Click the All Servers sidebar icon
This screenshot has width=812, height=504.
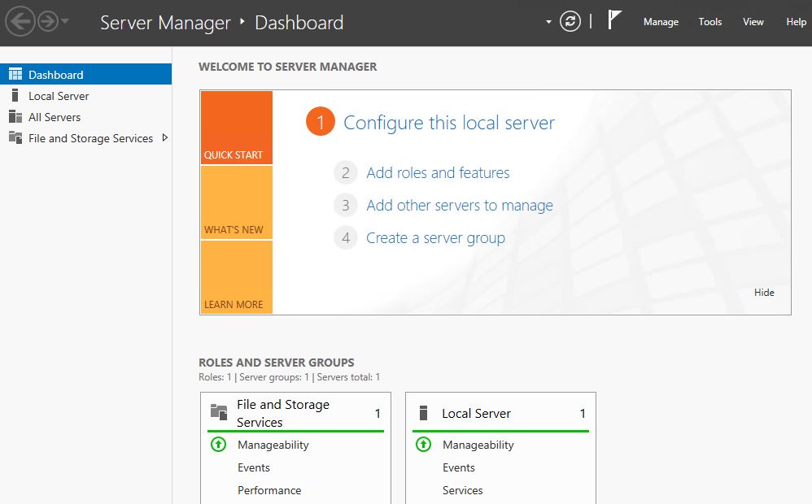pos(15,117)
